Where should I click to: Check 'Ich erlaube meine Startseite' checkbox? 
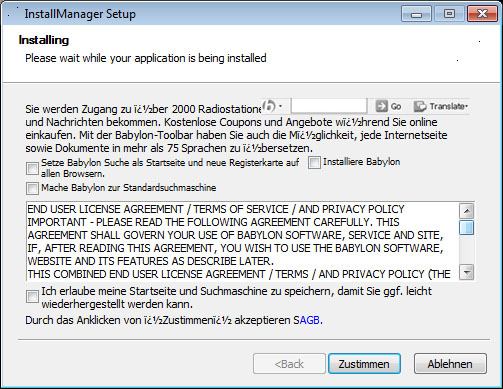(x=32, y=297)
